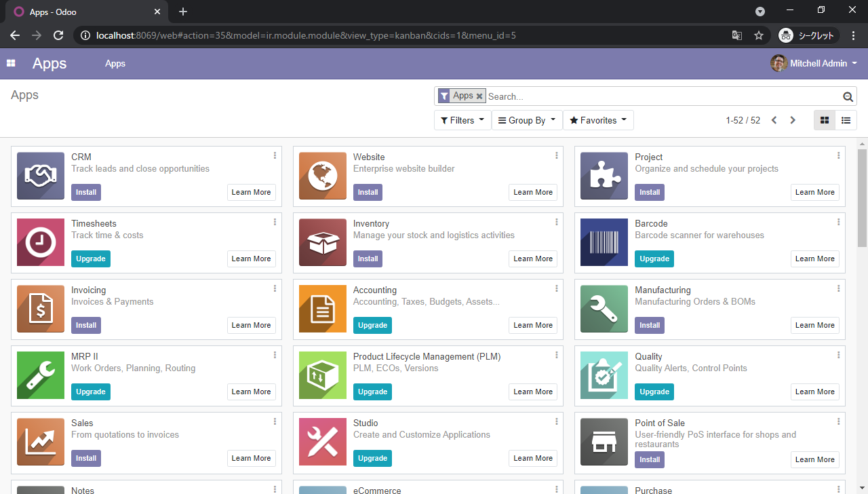Open the Filters dropdown
The height and width of the screenshot is (494, 868).
tap(462, 120)
